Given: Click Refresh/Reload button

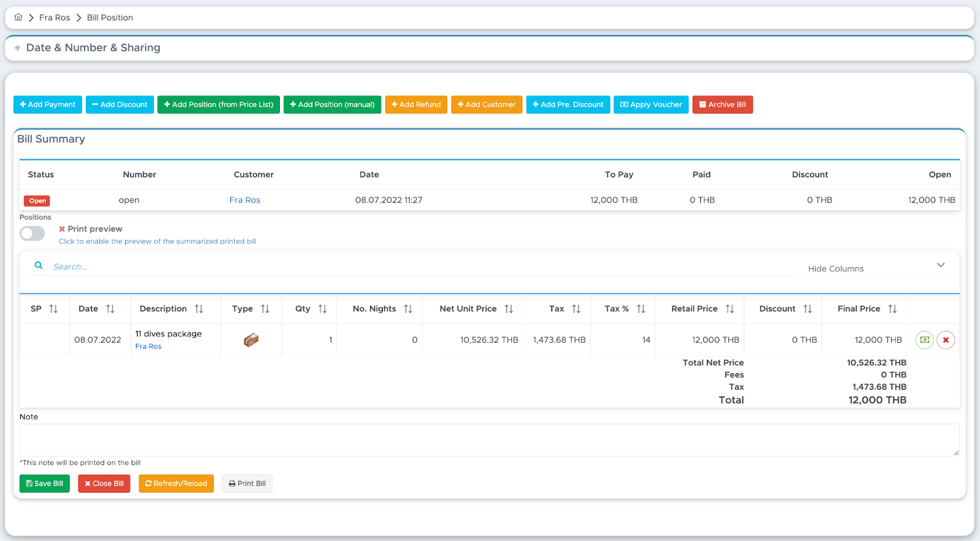Looking at the screenshot, I should [x=176, y=483].
